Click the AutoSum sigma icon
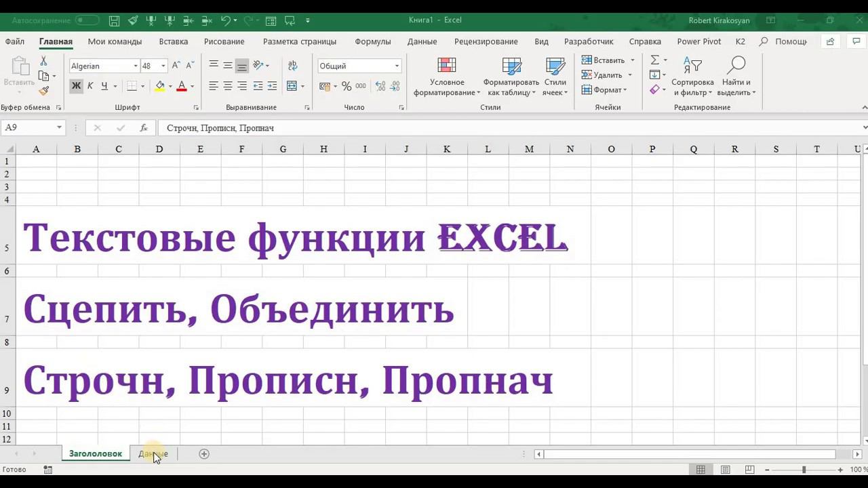This screenshot has width=868, height=488. coord(655,60)
